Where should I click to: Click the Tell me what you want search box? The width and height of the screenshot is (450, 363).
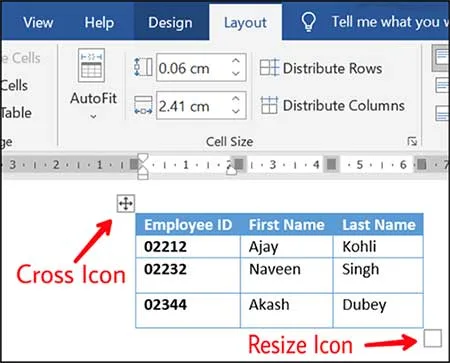pos(390,22)
